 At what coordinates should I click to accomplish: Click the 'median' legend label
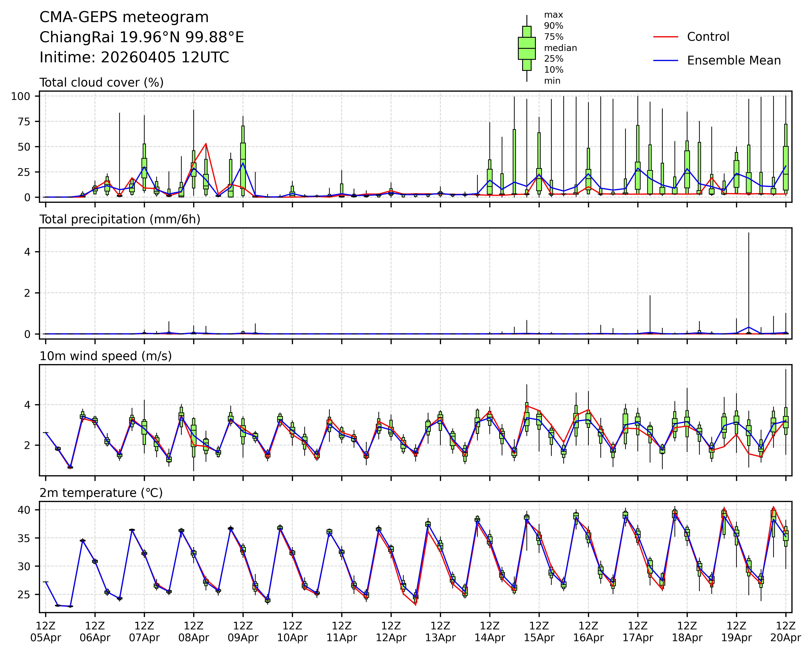(560, 48)
